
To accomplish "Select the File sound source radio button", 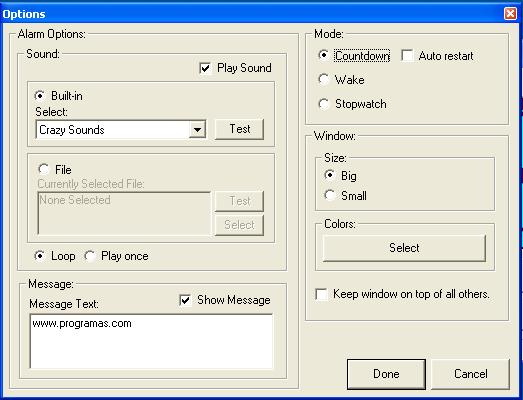I will click(x=44, y=169).
